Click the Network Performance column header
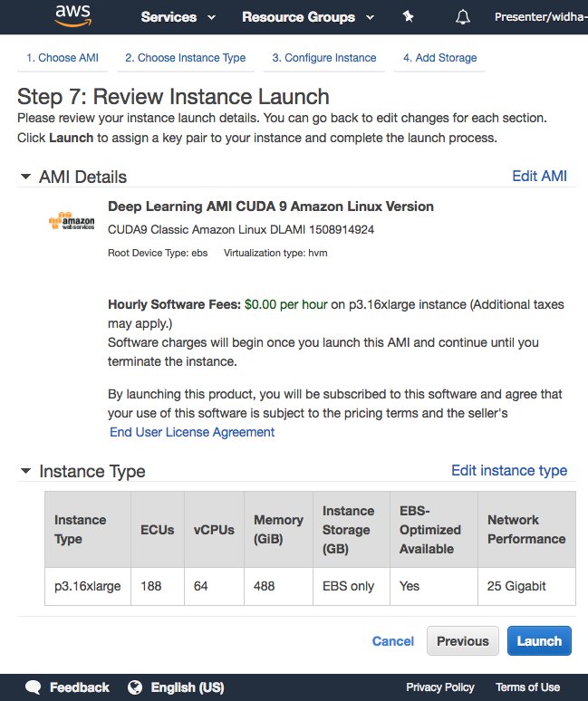This screenshot has width=588, height=701. click(526, 529)
